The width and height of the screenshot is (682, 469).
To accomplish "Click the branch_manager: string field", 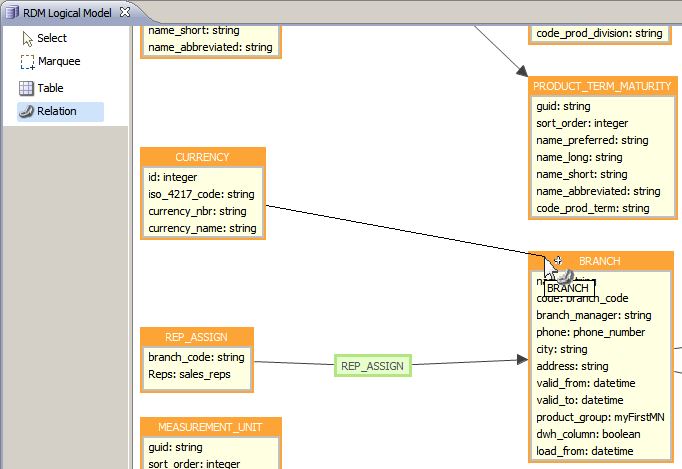I will 593,315.
